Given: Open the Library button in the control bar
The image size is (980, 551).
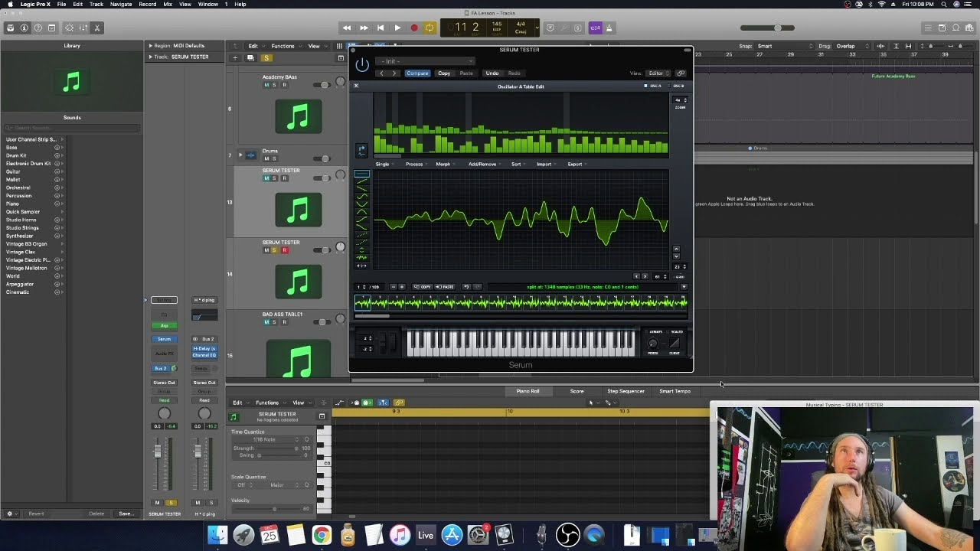Looking at the screenshot, I should click(x=10, y=28).
